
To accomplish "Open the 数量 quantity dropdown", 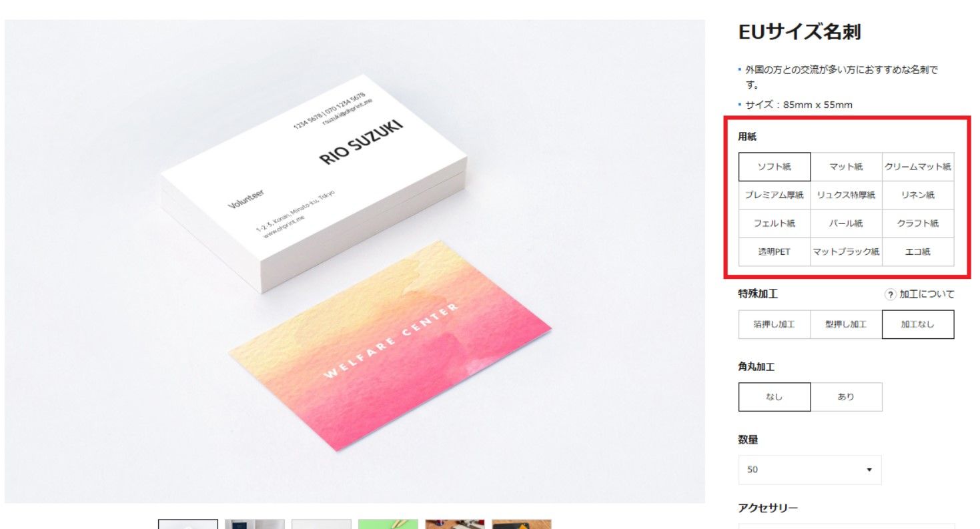I will [x=810, y=470].
